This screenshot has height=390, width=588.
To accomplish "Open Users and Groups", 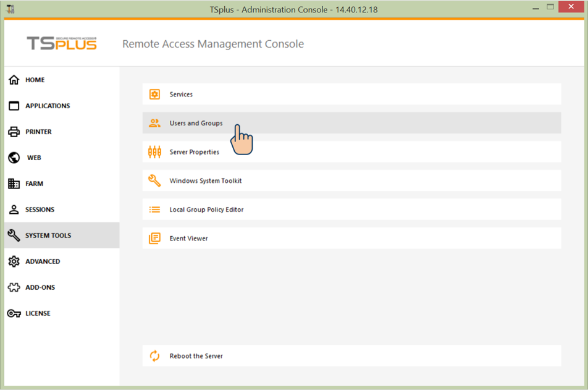I will pos(352,123).
